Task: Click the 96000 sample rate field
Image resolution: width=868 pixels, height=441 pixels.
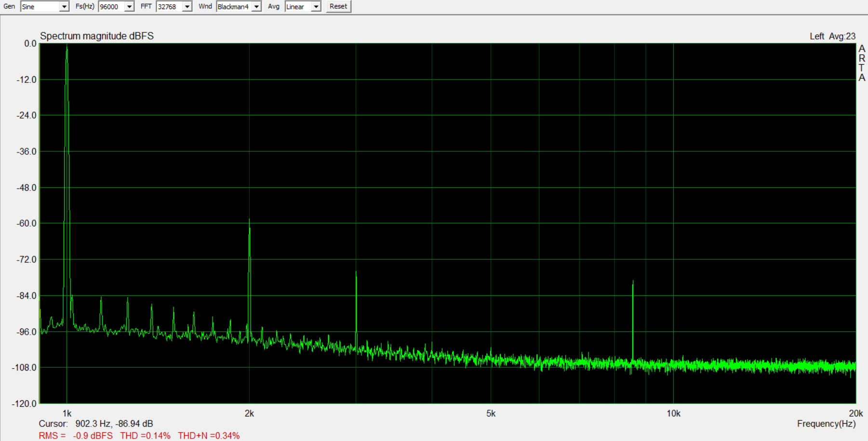Action: pos(111,7)
